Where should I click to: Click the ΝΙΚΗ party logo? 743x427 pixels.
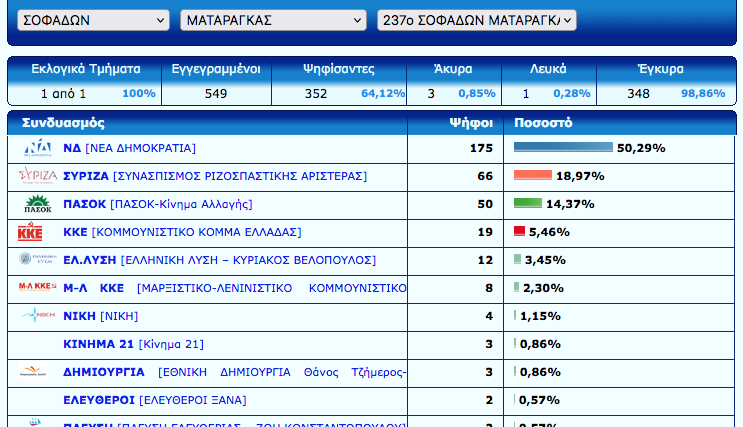[x=37, y=316]
